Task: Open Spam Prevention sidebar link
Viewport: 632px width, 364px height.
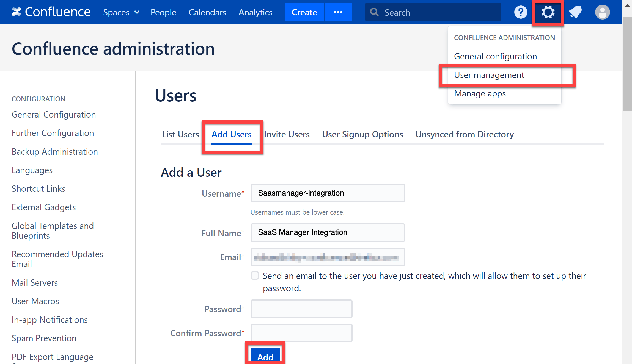Action: tap(44, 338)
